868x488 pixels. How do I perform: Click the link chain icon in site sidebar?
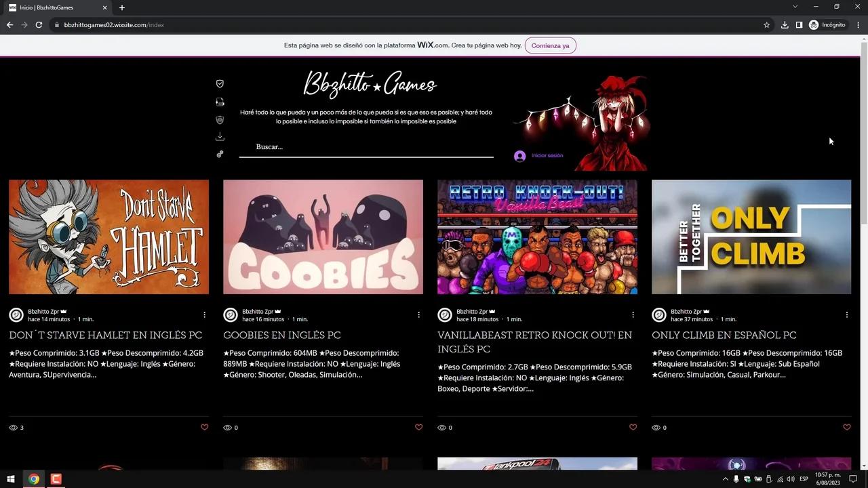click(x=220, y=155)
